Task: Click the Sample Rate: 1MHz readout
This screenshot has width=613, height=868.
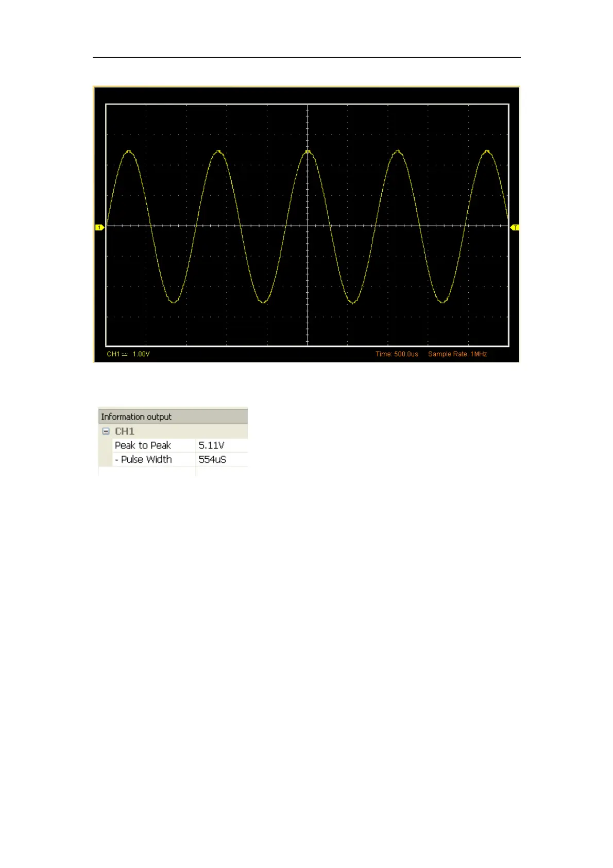Action: [457, 354]
